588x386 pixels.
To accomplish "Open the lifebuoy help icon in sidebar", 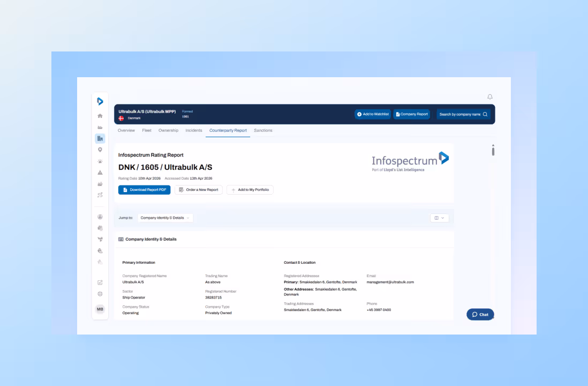I will pyautogui.click(x=100, y=294).
